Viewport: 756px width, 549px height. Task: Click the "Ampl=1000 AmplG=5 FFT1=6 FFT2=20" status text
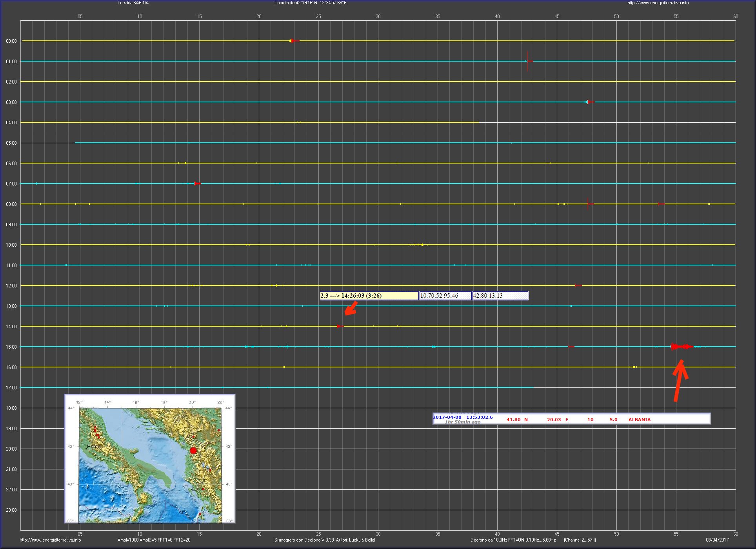154,540
